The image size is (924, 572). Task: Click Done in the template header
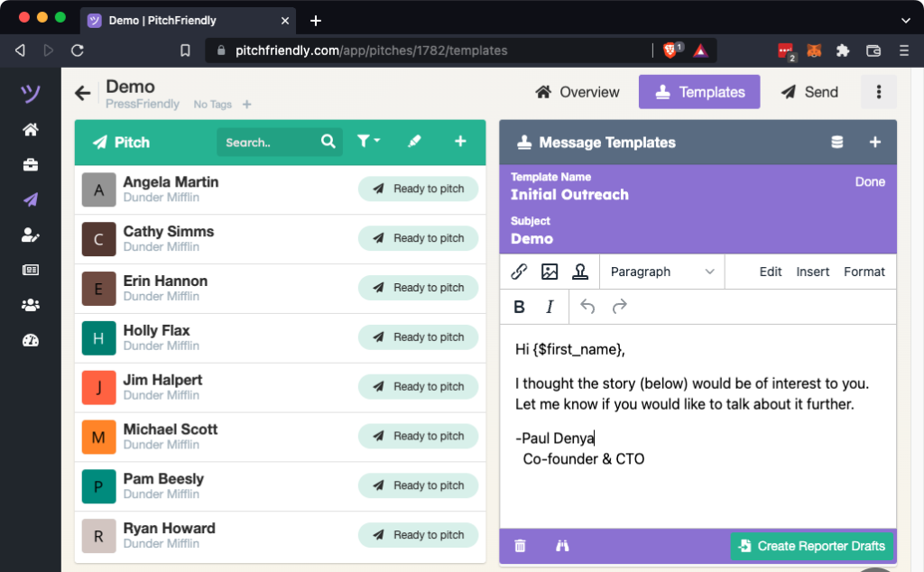click(x=870, y=181)
